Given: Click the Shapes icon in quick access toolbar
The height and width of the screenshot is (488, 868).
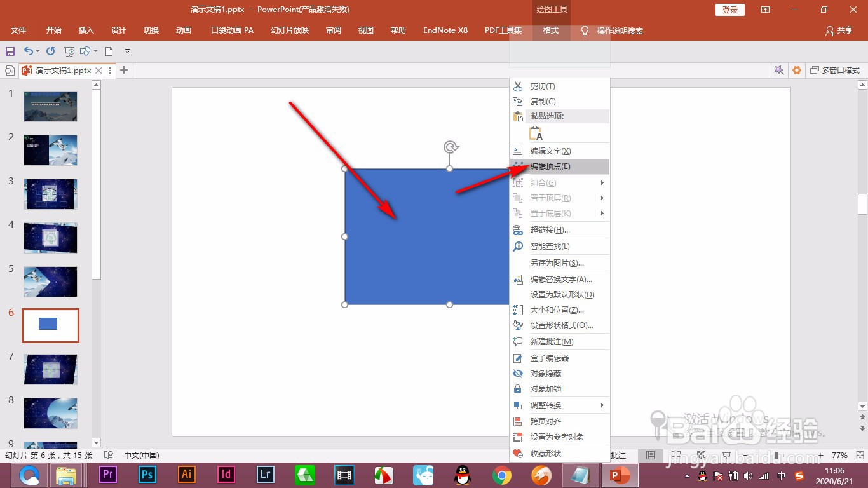Looking at the screenshot, I should click(x=85, y=51).
